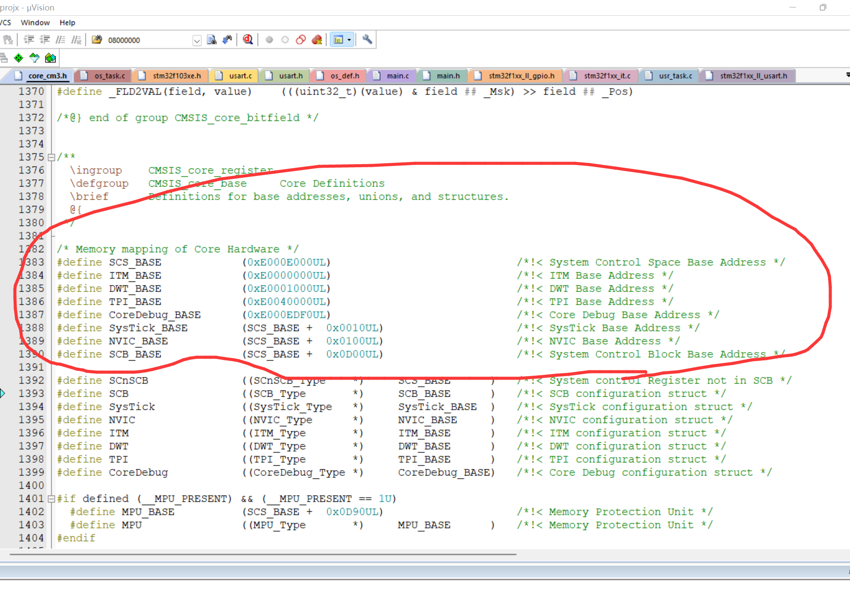Click the 08000000 find text field

tap(149, 40)
